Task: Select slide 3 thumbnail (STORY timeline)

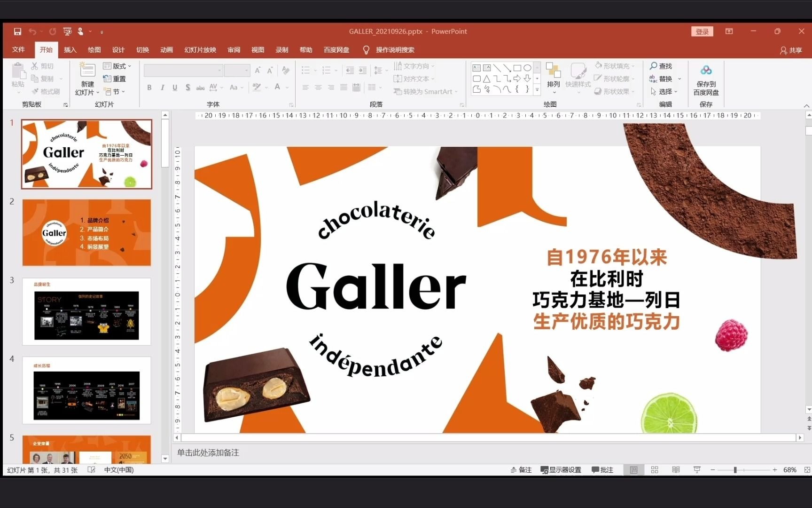Action: [86, 311]
